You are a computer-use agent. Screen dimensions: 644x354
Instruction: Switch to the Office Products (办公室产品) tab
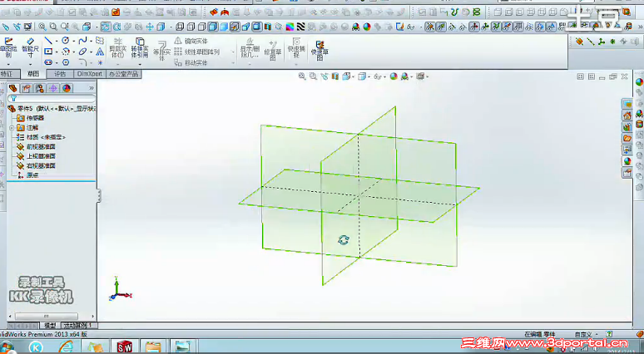(124, 74)
